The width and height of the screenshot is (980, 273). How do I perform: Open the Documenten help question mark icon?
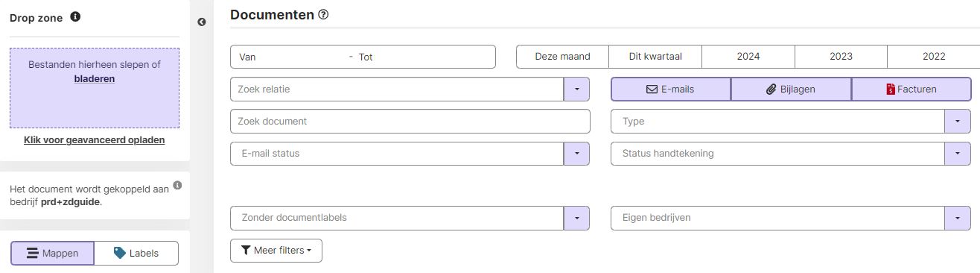tap(323, 14)
